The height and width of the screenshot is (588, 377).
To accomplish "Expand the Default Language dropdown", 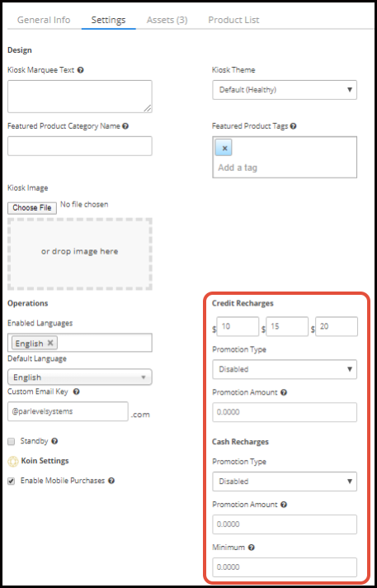I will 79,377.
